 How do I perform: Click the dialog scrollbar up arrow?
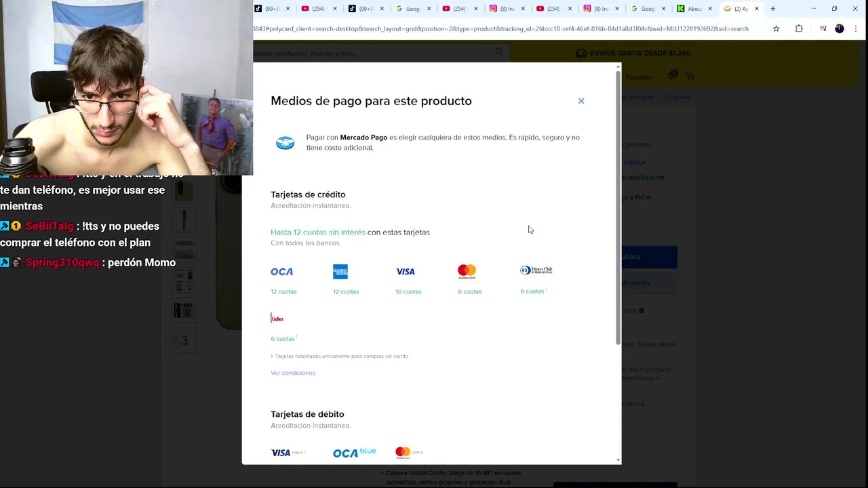[618, 66]
